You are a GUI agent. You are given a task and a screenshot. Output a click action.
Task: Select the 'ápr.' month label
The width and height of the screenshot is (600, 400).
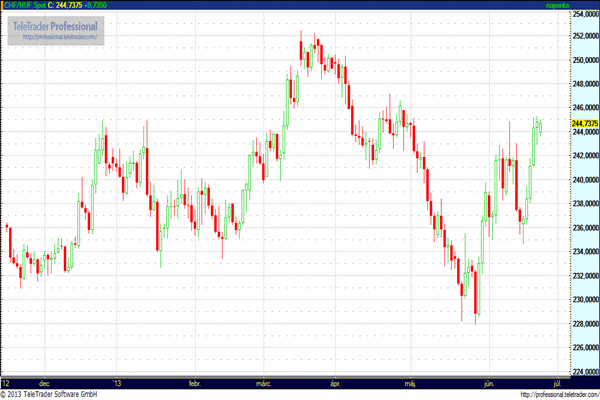click(x=335, y=382)
